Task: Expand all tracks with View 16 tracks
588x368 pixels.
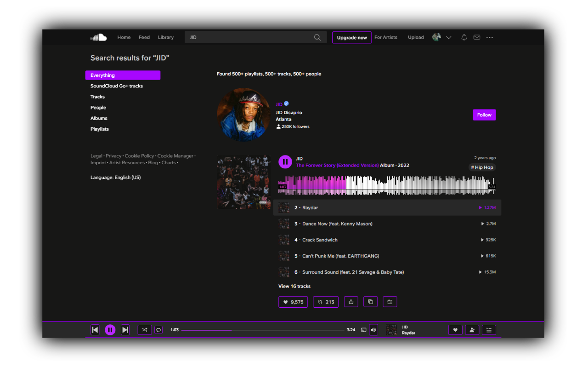Action: [294, 286]
